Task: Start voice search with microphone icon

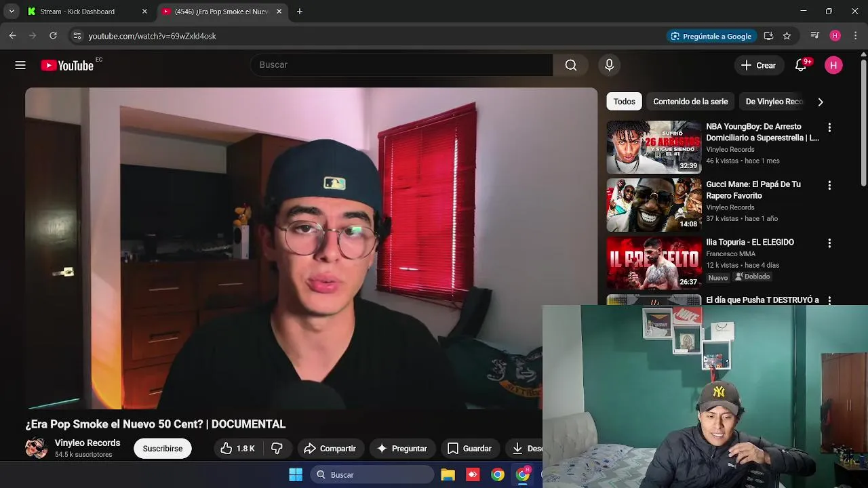Action: [609, 65]
